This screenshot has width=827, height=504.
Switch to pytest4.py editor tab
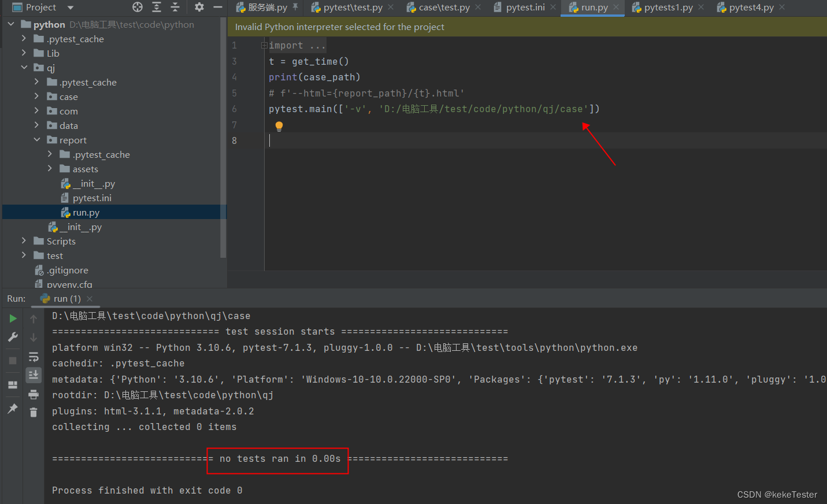[x=750, y=8]
